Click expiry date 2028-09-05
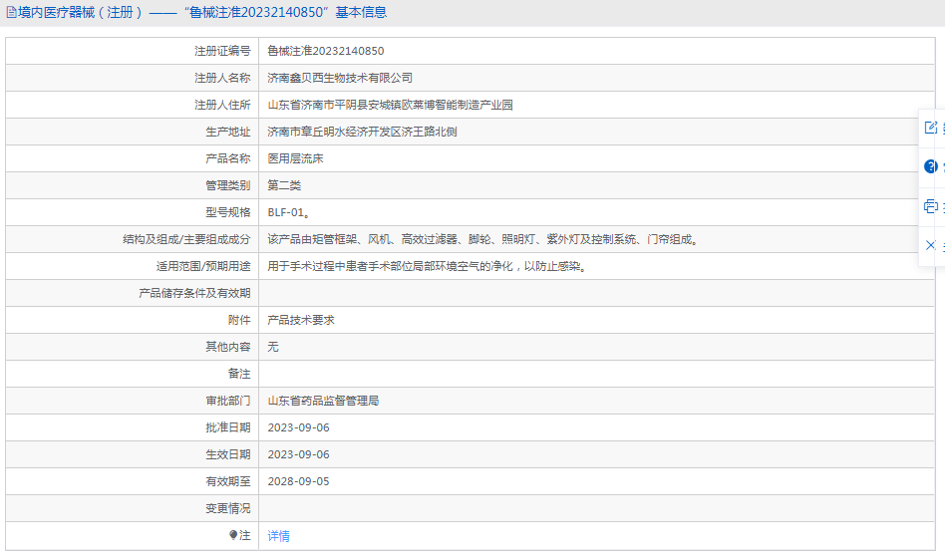 298,481
